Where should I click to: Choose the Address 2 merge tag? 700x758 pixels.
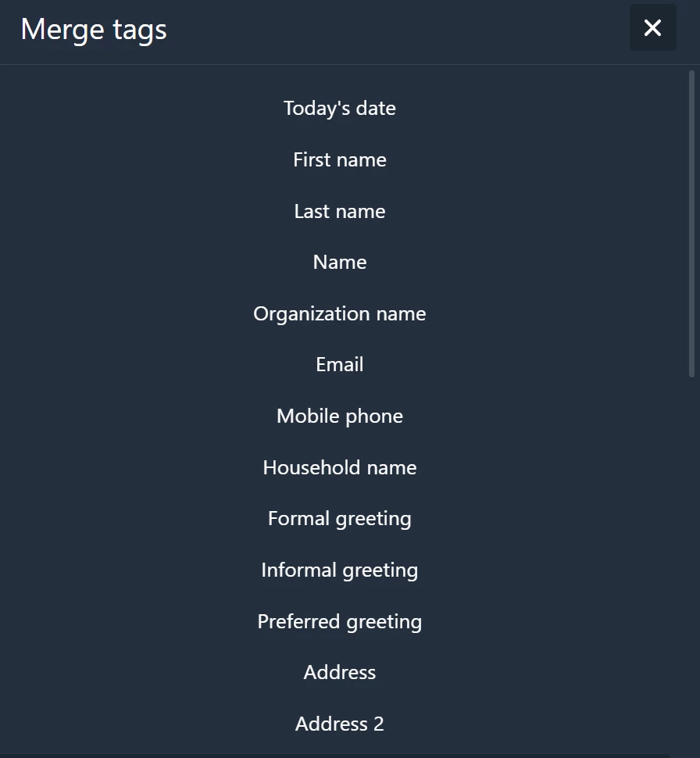click(x=340, y=724)
